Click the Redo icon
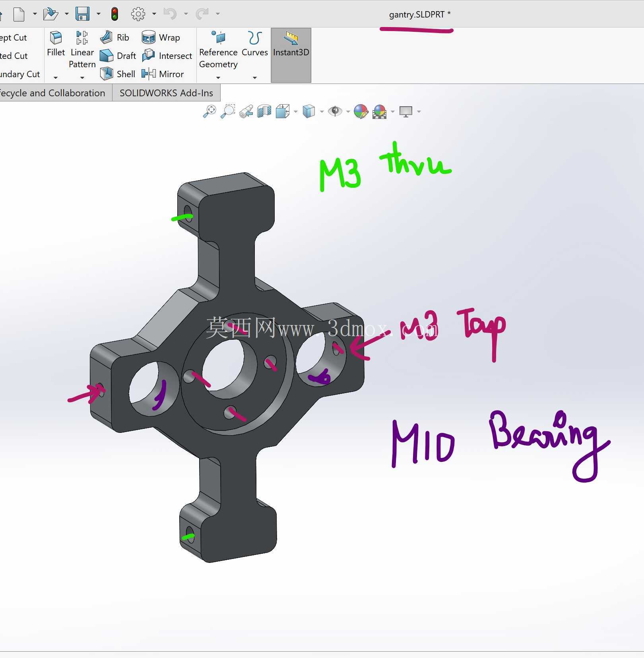The image size is (644, 658). [x=202, y=14]
